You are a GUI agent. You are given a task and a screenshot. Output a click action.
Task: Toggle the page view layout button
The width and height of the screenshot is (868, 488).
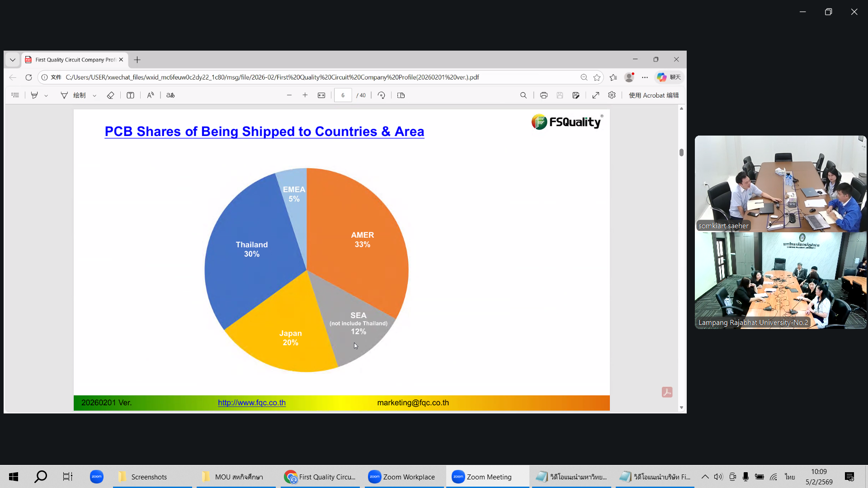click(401, 95)
